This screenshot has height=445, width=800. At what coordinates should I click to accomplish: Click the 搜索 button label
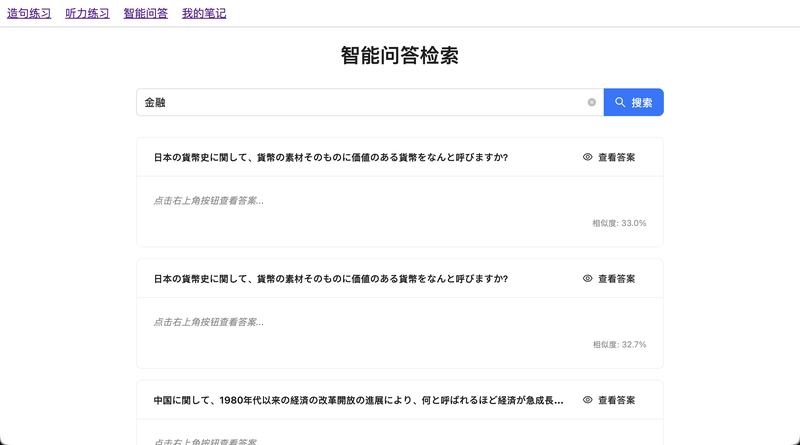point(642,102)
